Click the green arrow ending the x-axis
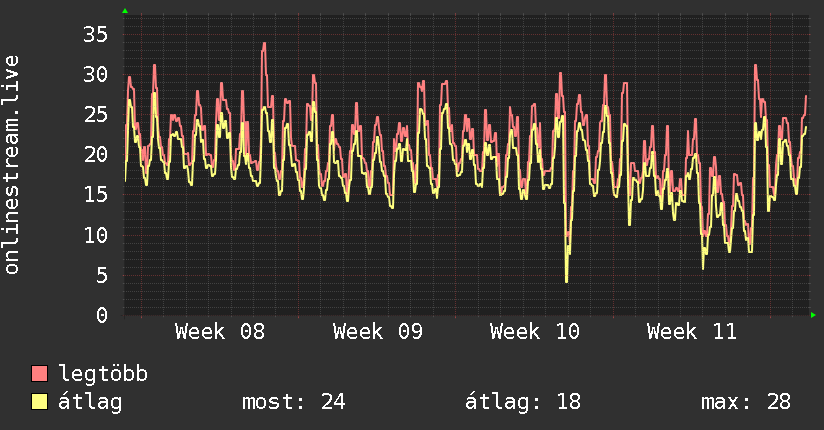 [x=813, y=315]
